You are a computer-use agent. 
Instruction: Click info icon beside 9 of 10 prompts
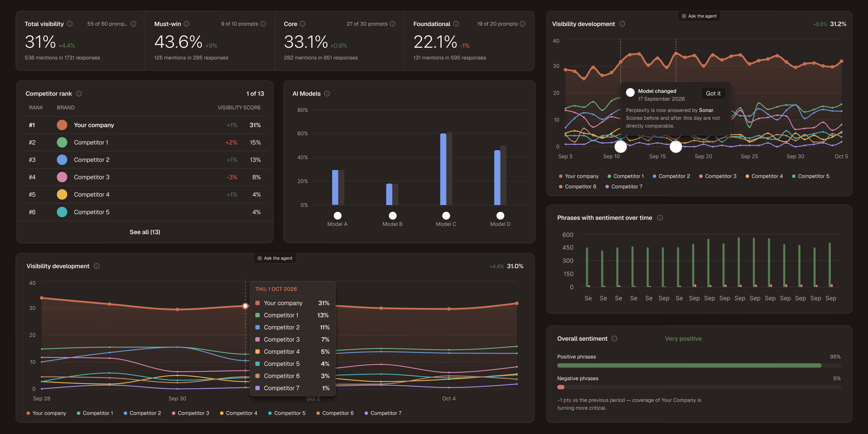click(x=263, y=24)
